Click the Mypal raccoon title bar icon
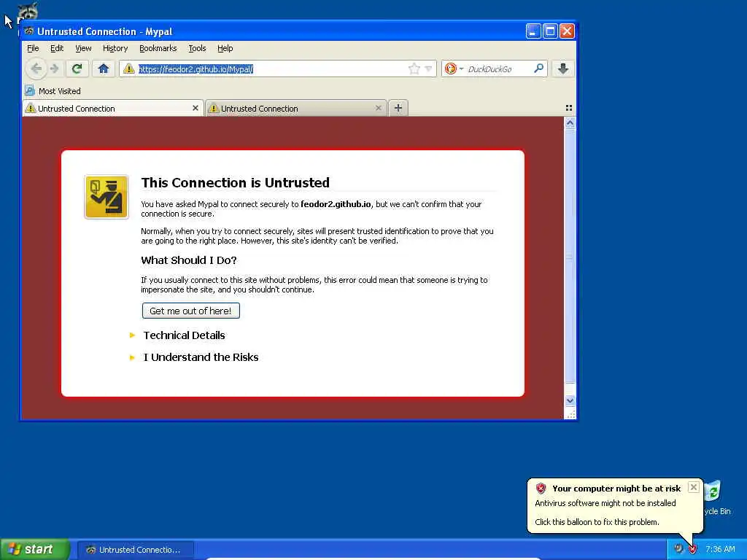 29,31
